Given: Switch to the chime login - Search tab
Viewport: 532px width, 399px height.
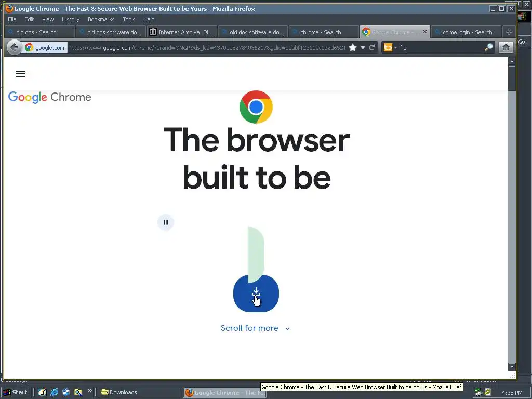Looking at the screenshot, I should [466, 32].
